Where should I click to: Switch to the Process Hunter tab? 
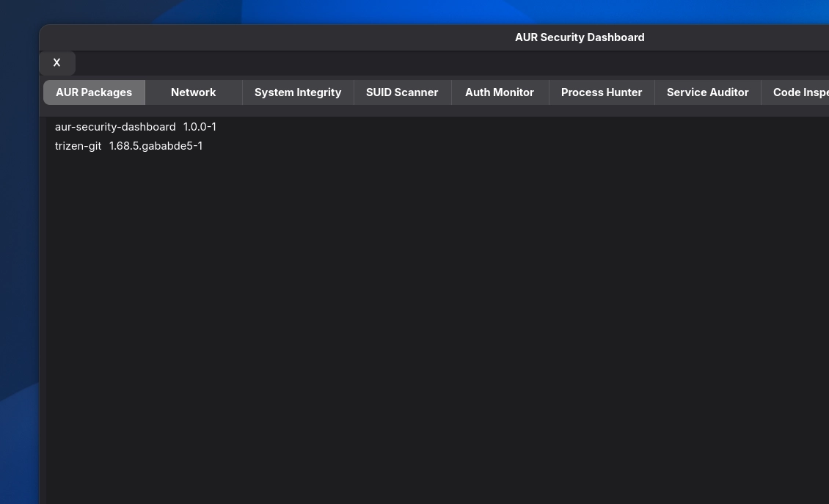[x=602, y=92]
